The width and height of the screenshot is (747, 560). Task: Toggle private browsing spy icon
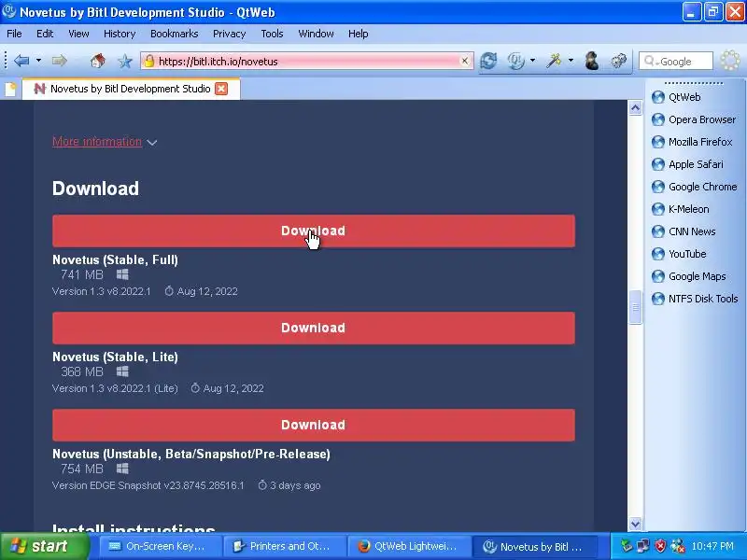pos(592,61)
